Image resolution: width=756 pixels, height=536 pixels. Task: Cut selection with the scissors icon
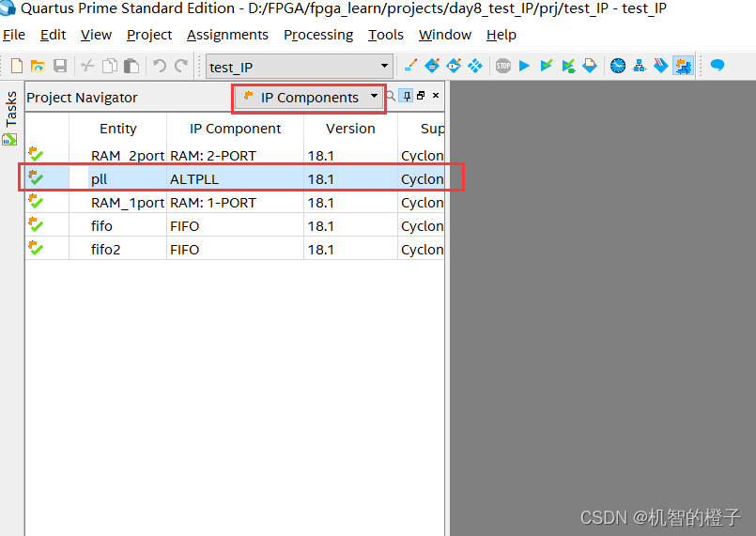pyautogui.click(x=87, y=66)
